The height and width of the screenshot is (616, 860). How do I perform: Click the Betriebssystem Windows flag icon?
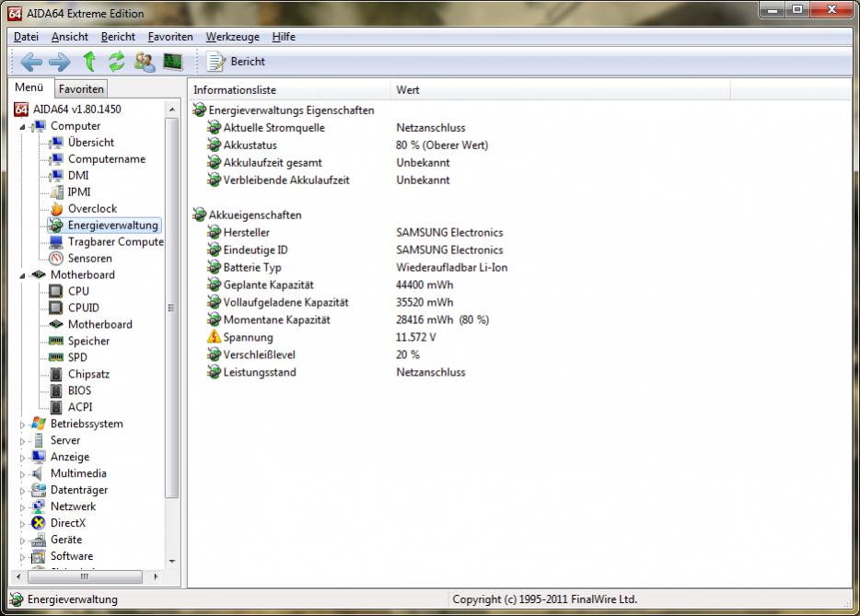39,424
